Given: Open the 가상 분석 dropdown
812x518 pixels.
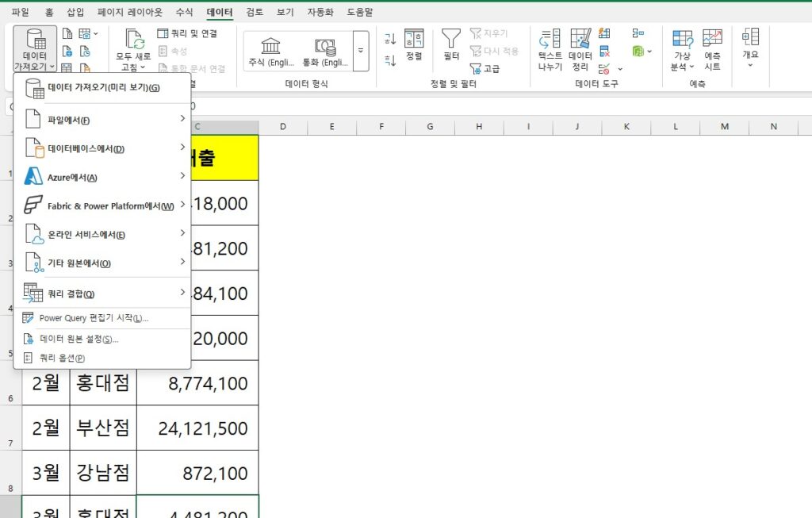Looking at the screenshot, I should point(682,49).
